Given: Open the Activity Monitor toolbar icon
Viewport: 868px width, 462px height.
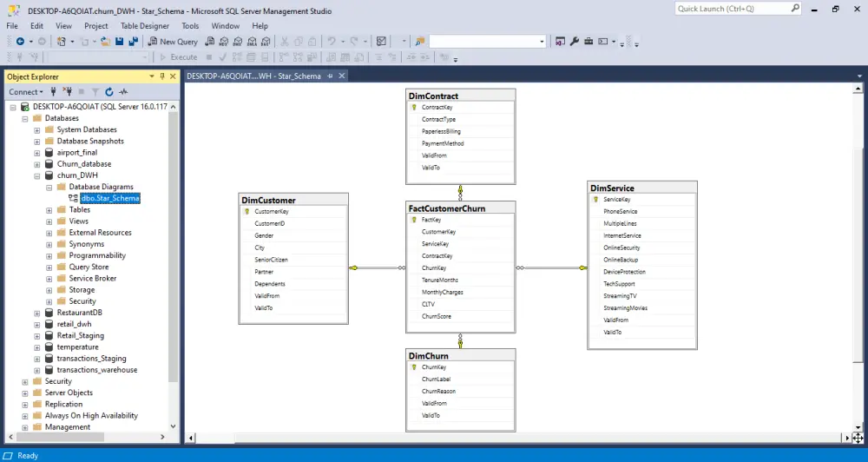Looking at the screenshot, I should click(x=381, y=42).
